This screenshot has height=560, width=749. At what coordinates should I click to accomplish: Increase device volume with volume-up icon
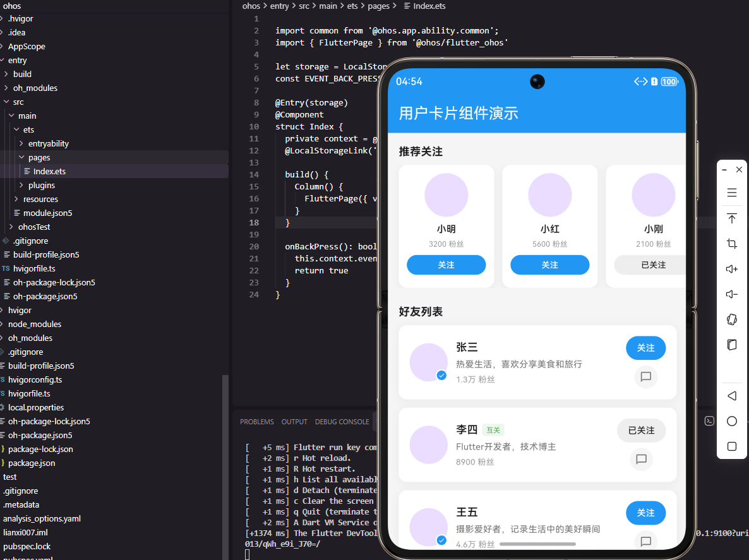pos(731,268)
